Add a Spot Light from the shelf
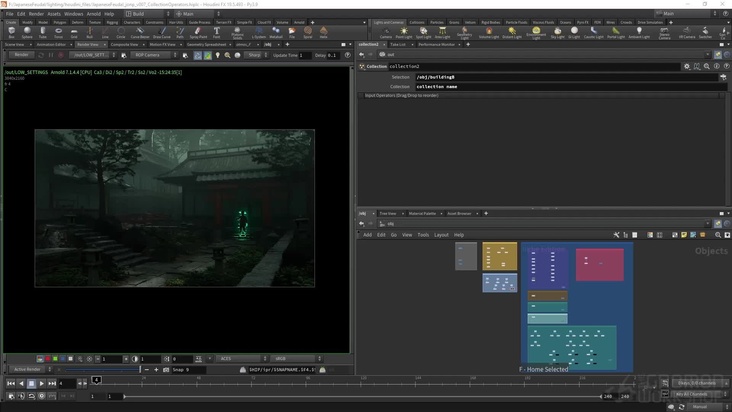This screenshot has height=412, width=732. click(x=423, y=33)
